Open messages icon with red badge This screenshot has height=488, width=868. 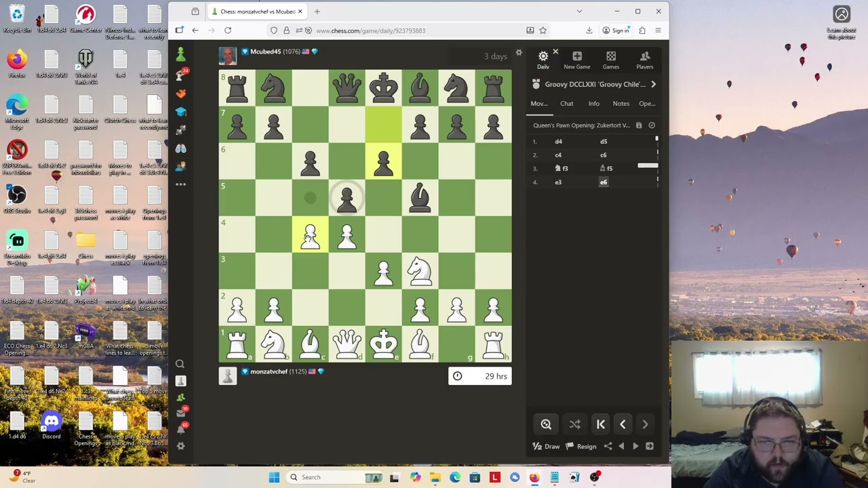(181, 412)
